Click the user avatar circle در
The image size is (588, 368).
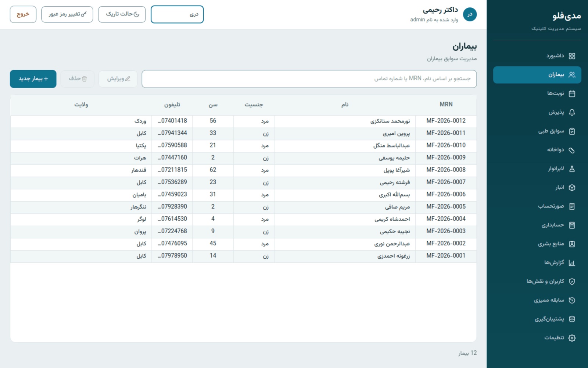(470, 14)
